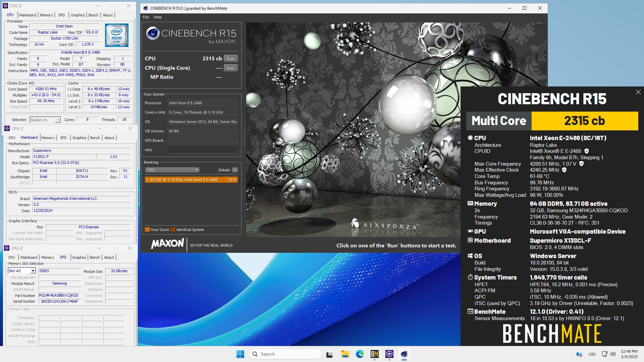The height and width of the screenshot is (362, 644).
Task: Click the language tray icon
Action: click(592, 354)
